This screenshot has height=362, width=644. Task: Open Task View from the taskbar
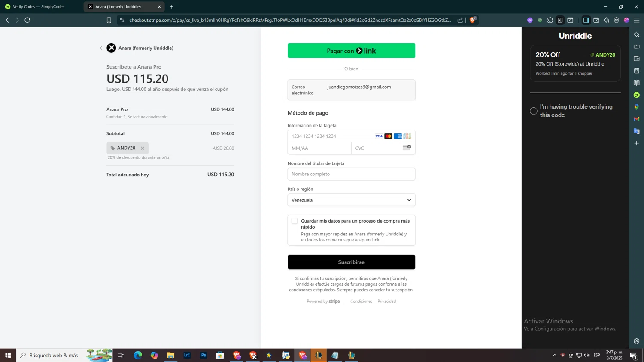[121, 355]
